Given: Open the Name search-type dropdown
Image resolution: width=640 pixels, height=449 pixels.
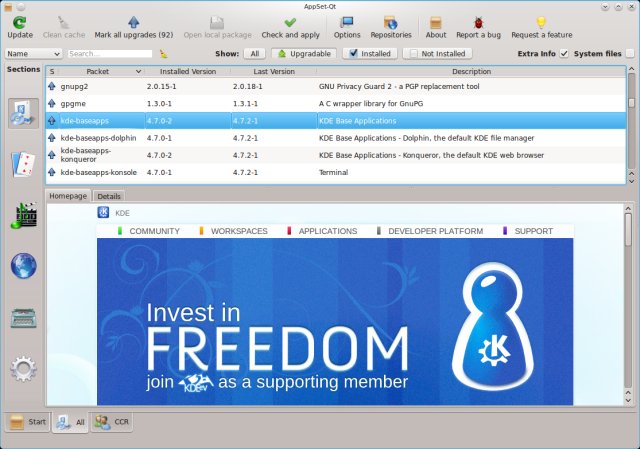Looking at the screenshot, I should 33,53.
